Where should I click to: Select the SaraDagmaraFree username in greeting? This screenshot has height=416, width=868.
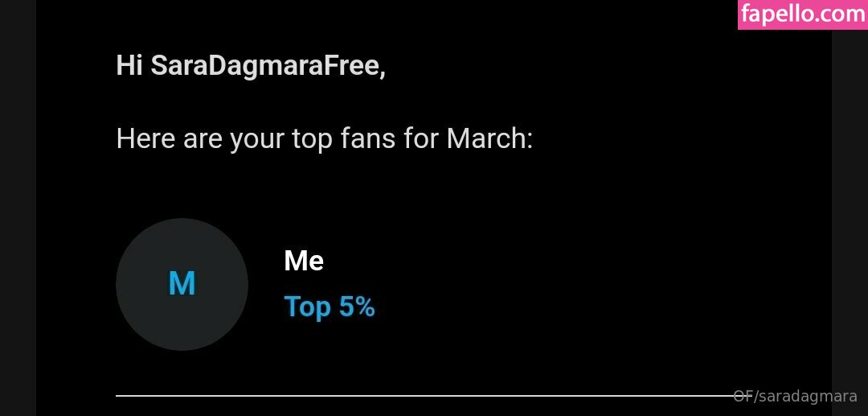click(264, 66)
